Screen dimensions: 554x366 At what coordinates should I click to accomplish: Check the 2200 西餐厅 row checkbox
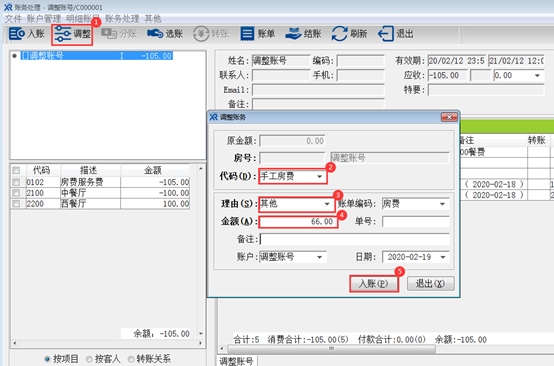pos(16,204)
